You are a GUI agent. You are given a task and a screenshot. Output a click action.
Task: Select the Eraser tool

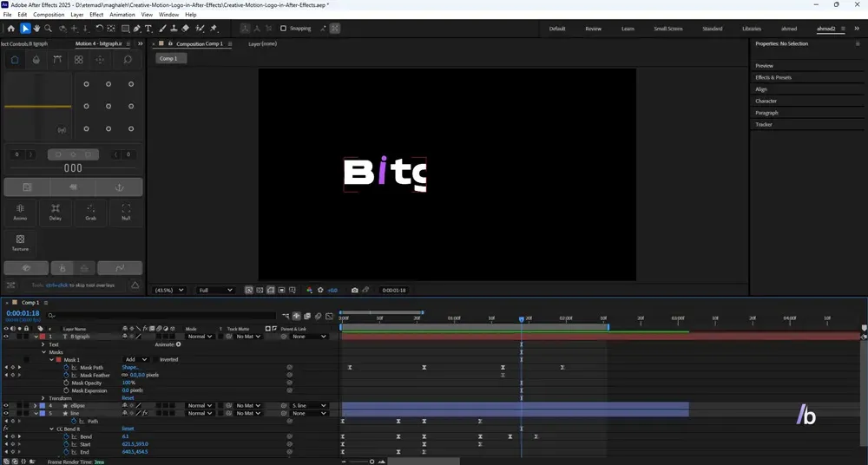(x=186, y=29)
